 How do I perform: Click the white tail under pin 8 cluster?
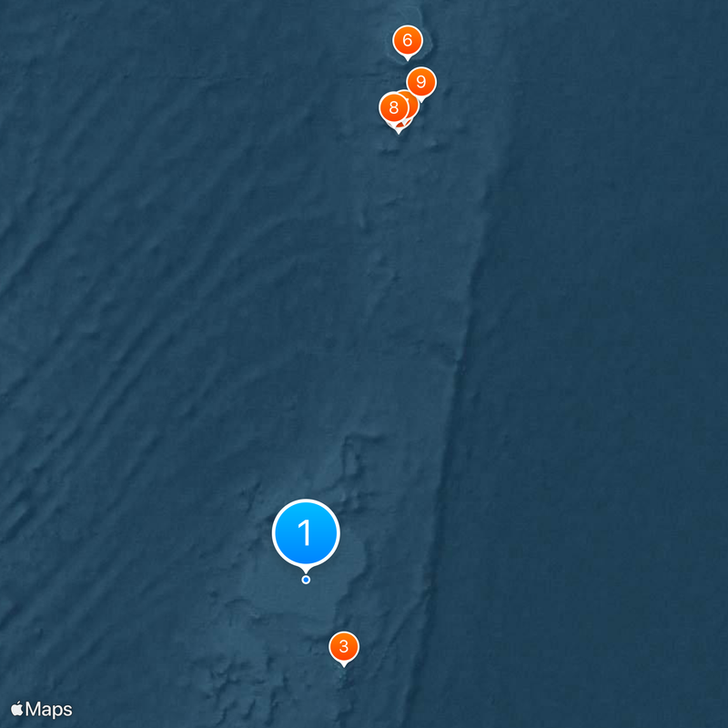[x=399, y=129]
